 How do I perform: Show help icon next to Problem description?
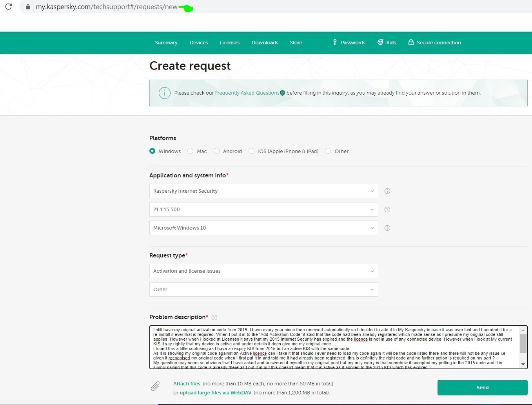(x=214, y=317)
